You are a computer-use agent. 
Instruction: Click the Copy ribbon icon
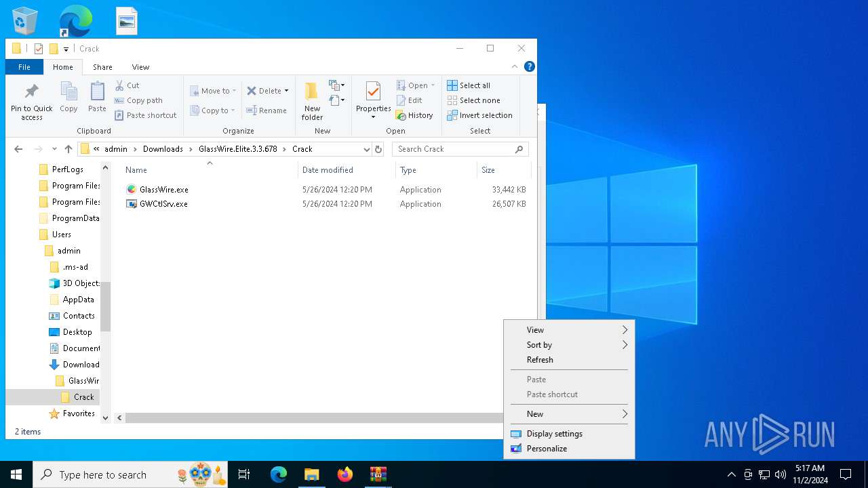tap(68, 97)
